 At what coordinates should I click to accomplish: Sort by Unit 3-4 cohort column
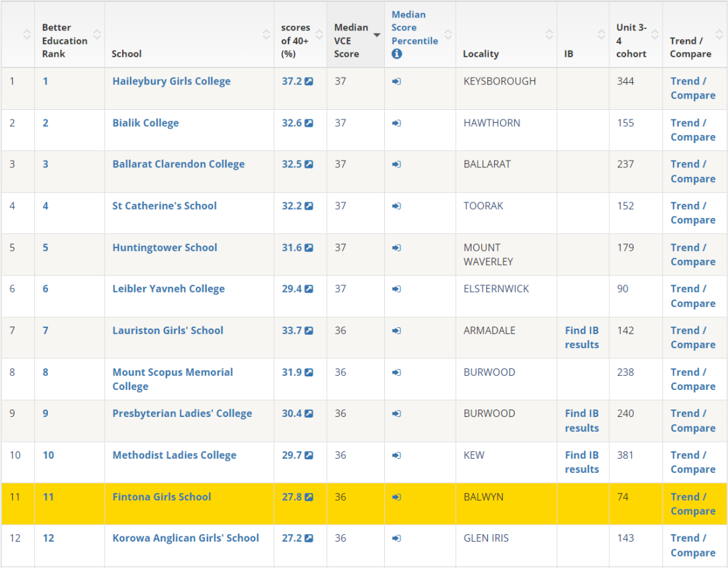tap(655, 34)
